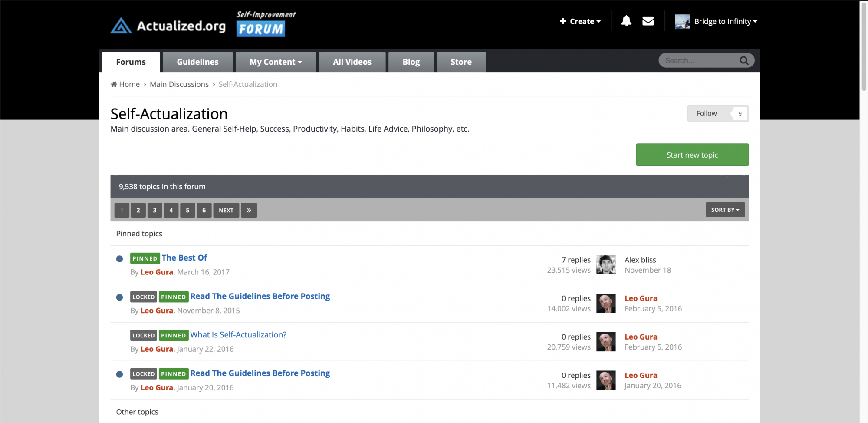Click author Leo Gura under The Best Of
This screenshot has width=868, height=423.
(x=157, y=272)
